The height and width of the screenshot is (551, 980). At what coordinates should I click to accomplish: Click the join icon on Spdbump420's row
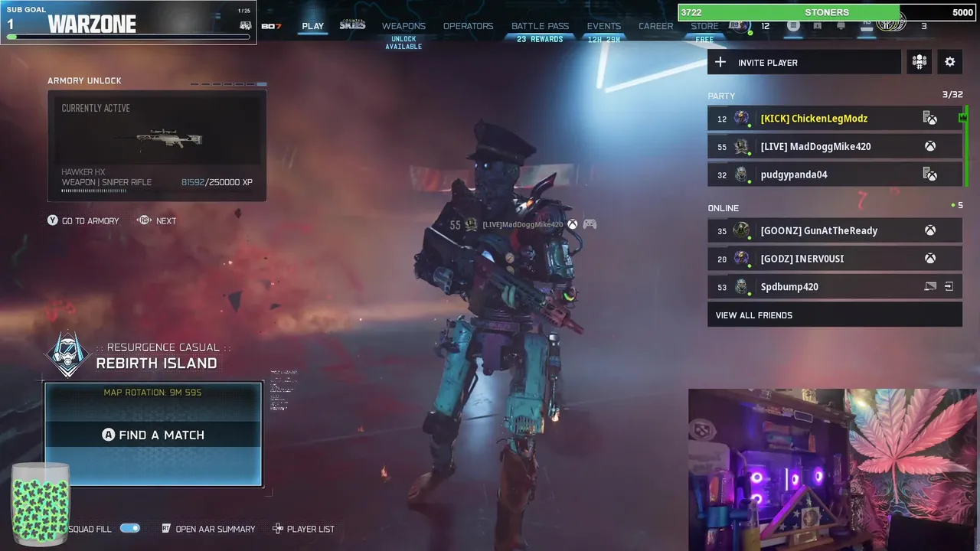(949, 286)
